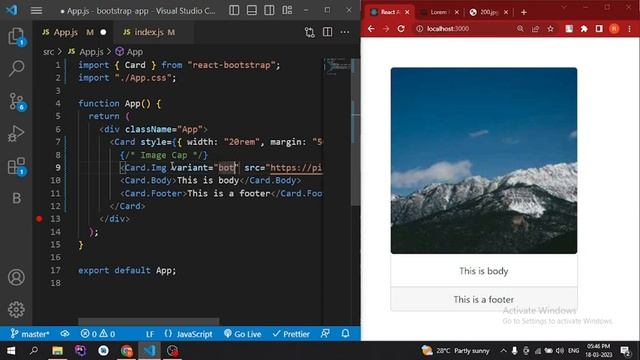Bookmark this page with star icon
This screenshot has height=360, width=640.
coord(551,29)
